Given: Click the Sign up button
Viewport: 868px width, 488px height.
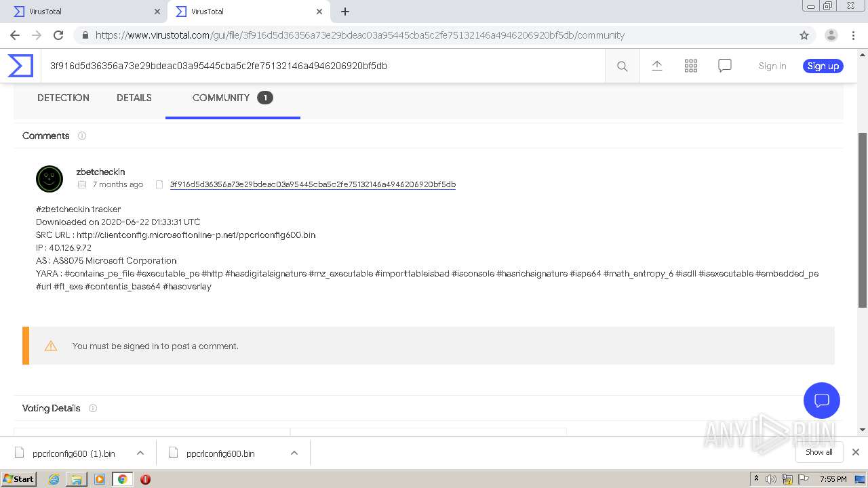Looking at the screenshot, I should tap(823, 66).
